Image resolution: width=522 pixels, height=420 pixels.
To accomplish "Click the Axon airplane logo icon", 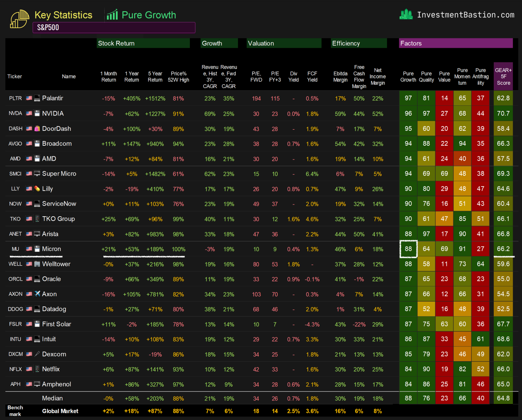I will pyautogui.click(x=37, y=294).
